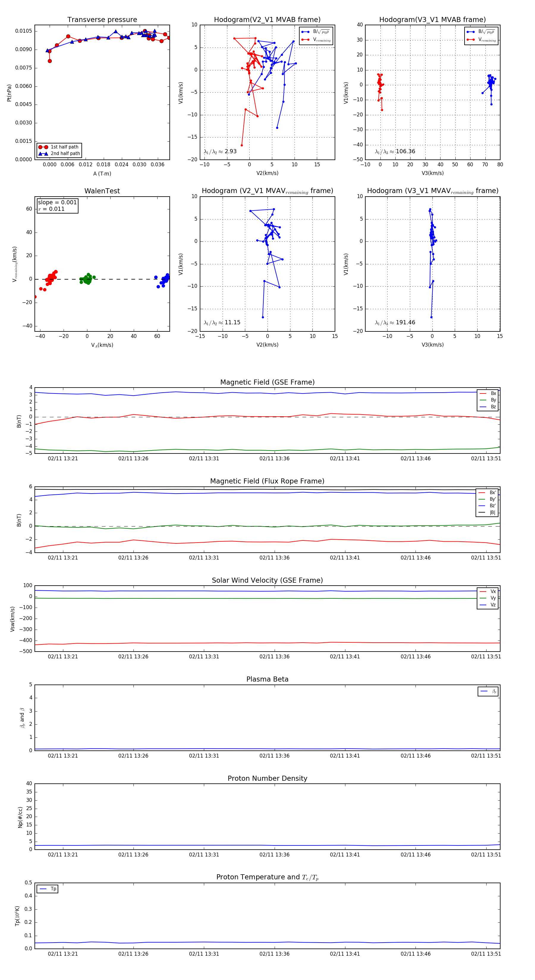Click the "-500" tick on Solar Wind Velocity axis
The height and width of the screenshot is (980, 535).
tap(26, 651)
